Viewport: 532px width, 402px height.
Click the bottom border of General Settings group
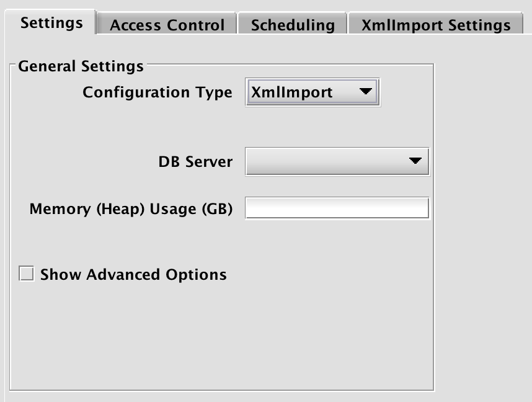[x=222, y=390]
